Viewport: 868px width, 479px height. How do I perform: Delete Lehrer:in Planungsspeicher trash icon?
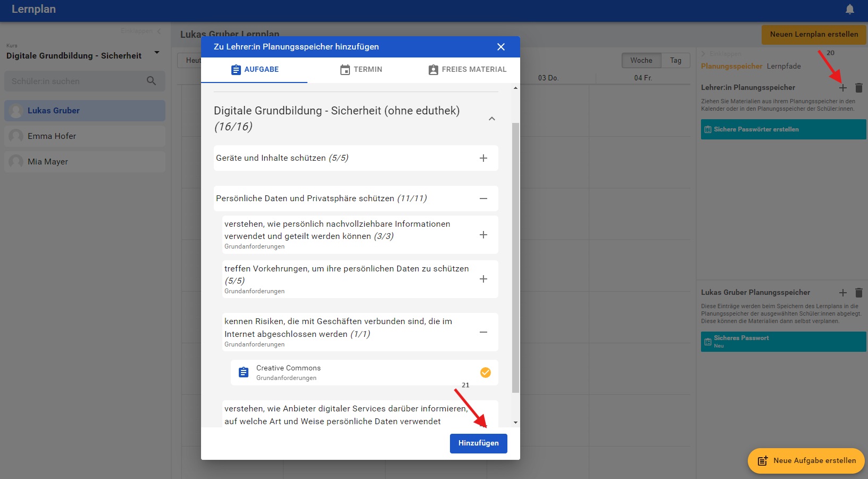click(x=859, y=88)
